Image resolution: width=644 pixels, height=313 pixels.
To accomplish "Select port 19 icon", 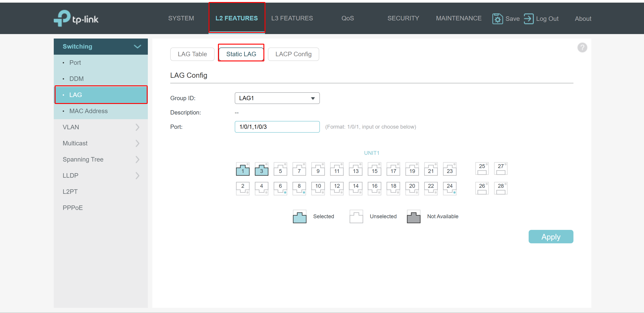I will point(412,169).
